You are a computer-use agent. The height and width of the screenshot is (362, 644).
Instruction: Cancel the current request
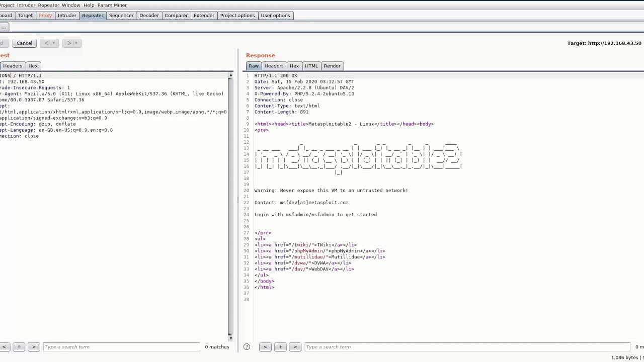24,43
